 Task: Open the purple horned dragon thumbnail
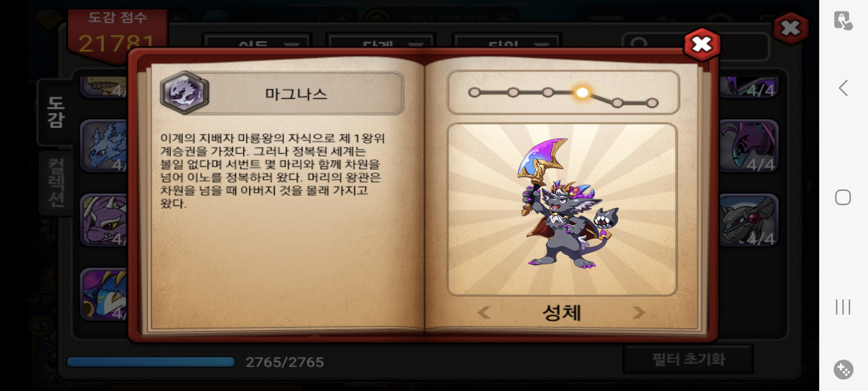pos(104,220)
